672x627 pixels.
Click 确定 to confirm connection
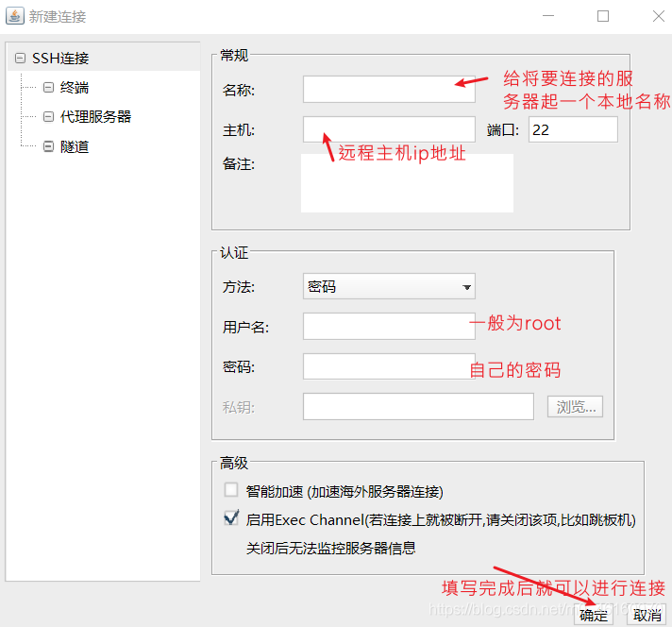point(594,616)
